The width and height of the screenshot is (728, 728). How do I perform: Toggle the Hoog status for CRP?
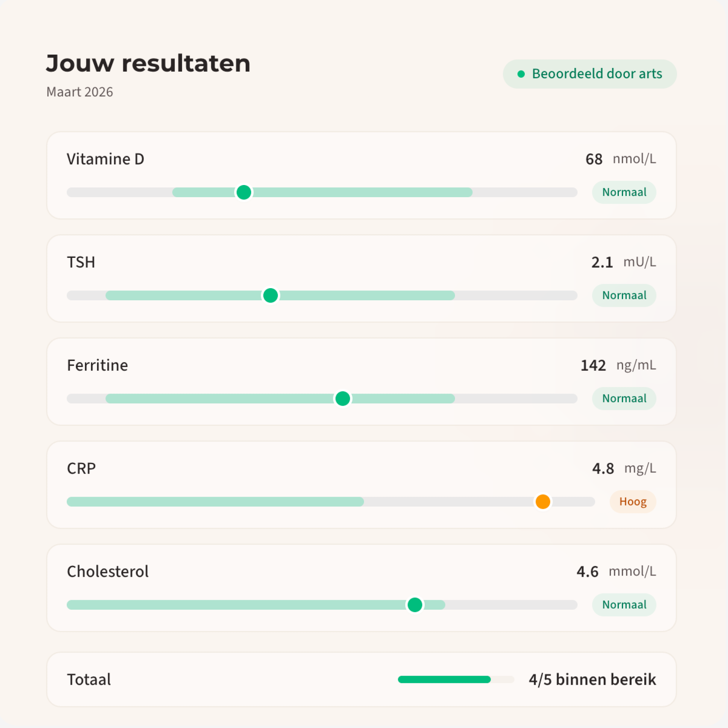(x=632, y=501)
